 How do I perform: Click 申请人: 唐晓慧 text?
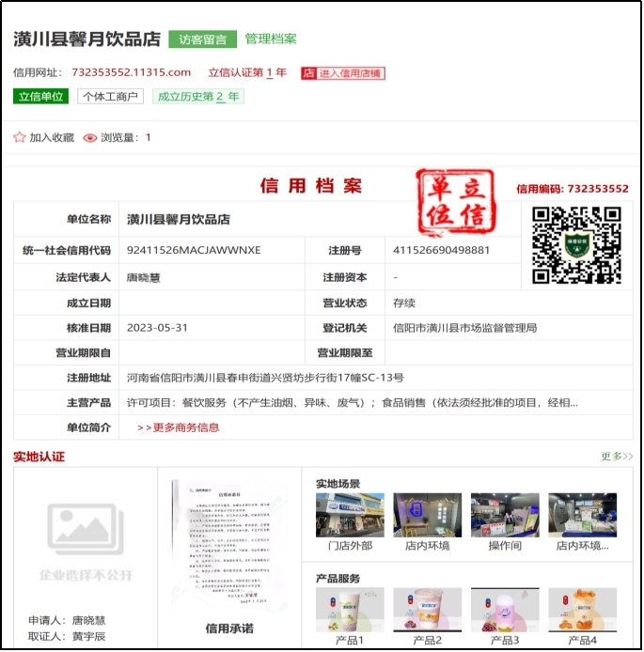pos(67,620)
